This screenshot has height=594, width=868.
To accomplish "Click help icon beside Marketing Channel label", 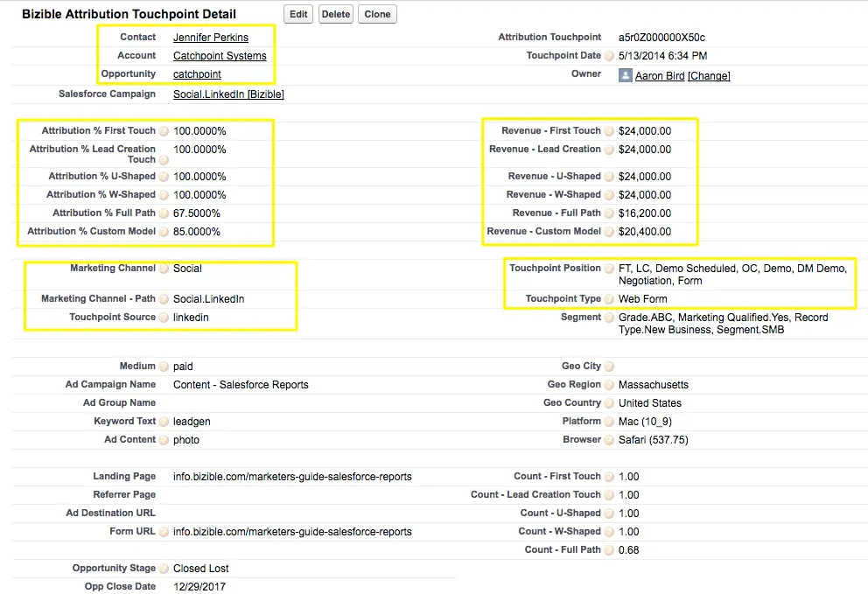I will (x=164, y=269).
